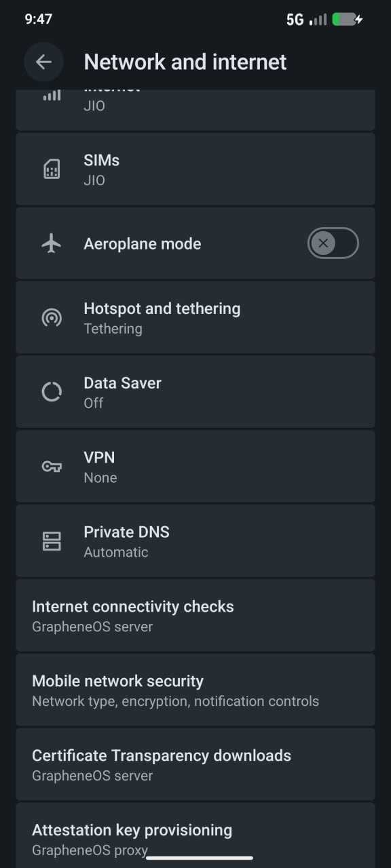Tap the VPN key icon
Viewport: 391px width, 868px height.
point(52,467)
